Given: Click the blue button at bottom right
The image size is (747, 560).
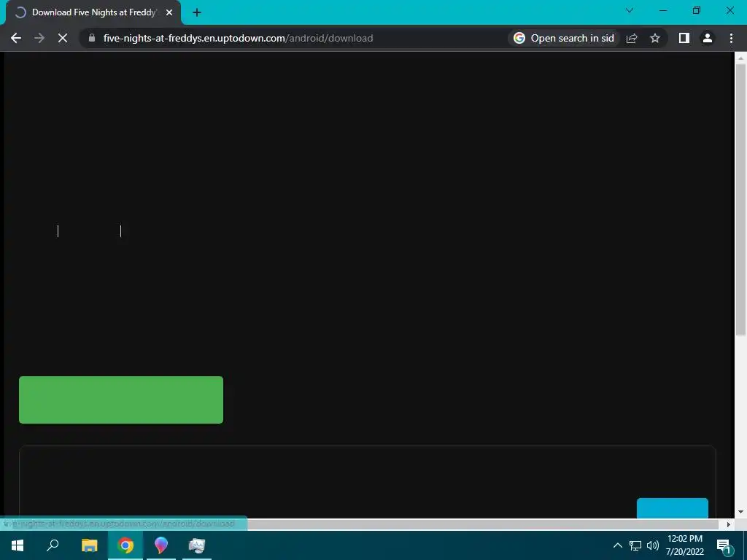Looking at the screenshot, I should click(672, 508).
